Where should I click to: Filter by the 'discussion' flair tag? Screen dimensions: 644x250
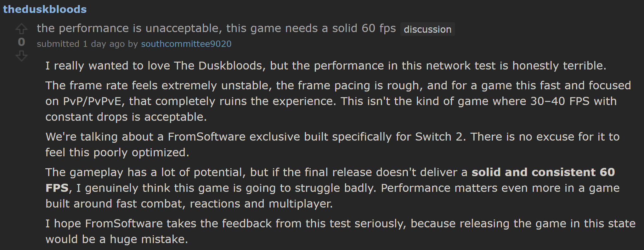[x=427, y=29]
